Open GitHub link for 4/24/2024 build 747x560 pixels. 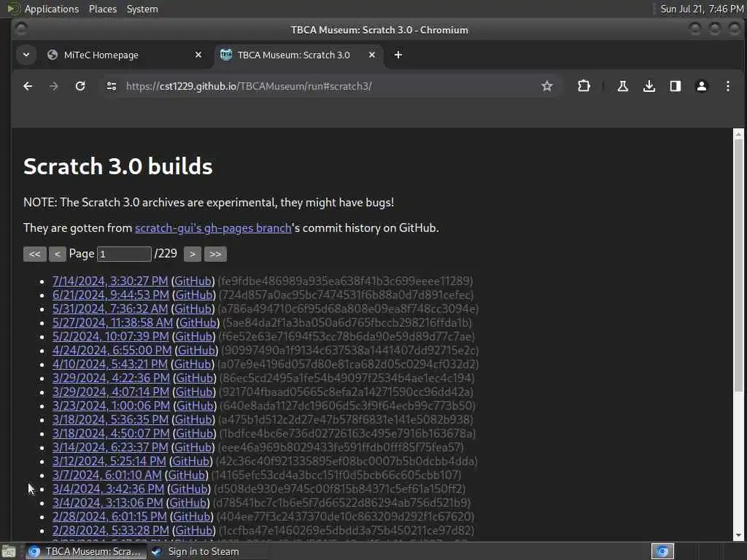point(196,350)
